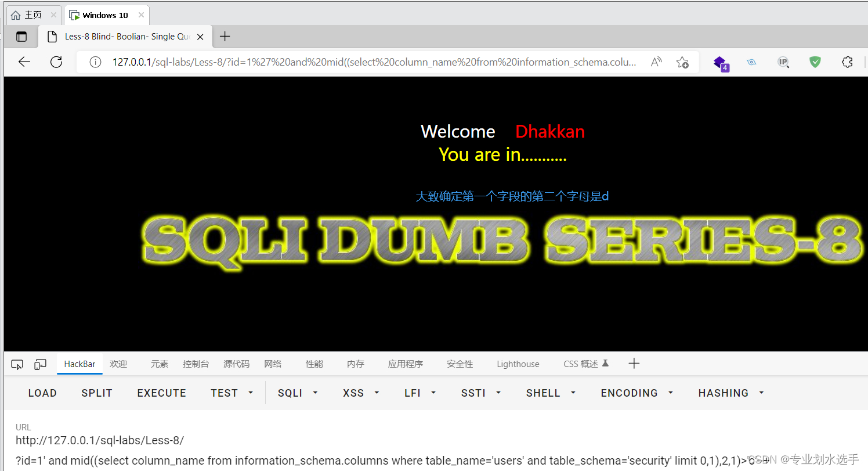
Task: Click the HackBar SPLIT button
Action: 97,393
